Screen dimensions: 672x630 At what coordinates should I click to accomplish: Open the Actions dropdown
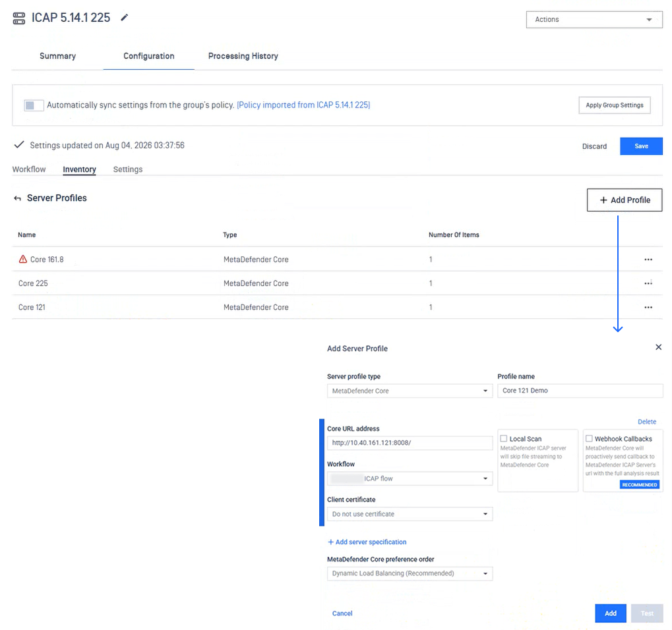[x=594, y=20]
